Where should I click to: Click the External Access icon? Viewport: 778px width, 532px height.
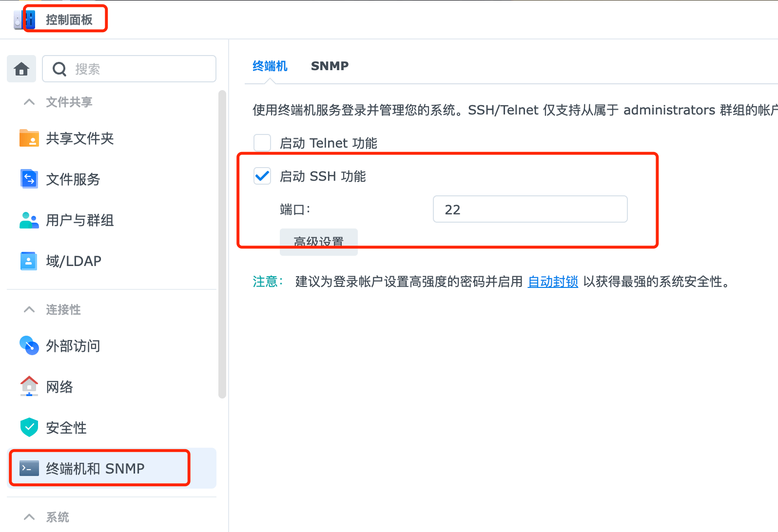click(29, 345)
